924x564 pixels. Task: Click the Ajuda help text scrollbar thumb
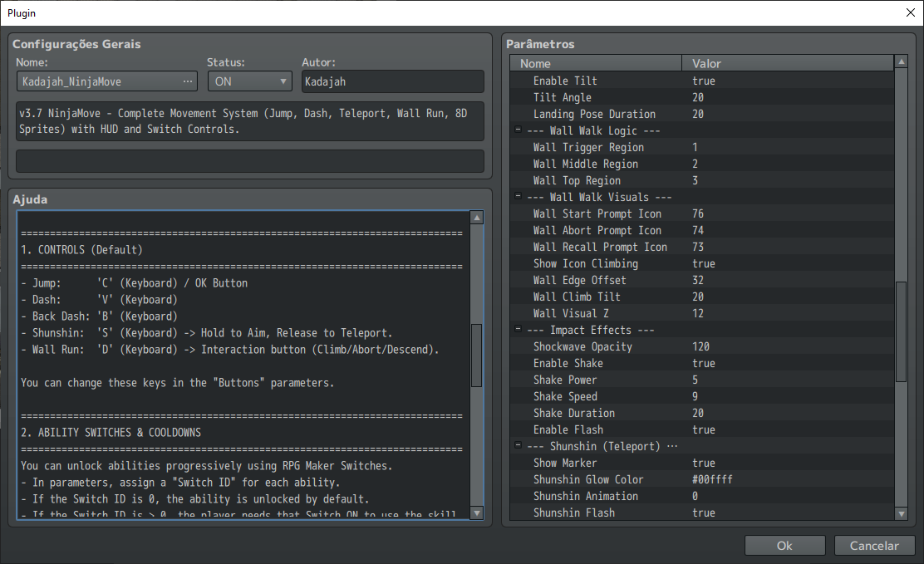[x=477, y=356]
